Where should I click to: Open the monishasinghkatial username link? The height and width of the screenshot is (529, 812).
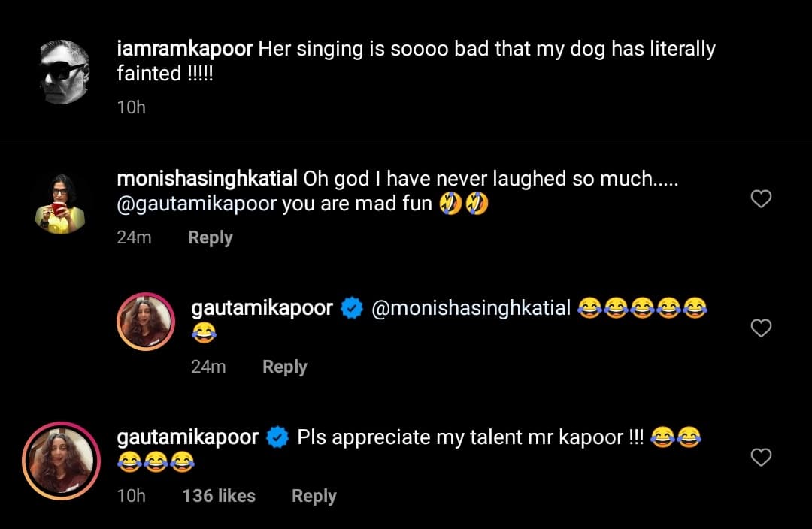point(208,179)
